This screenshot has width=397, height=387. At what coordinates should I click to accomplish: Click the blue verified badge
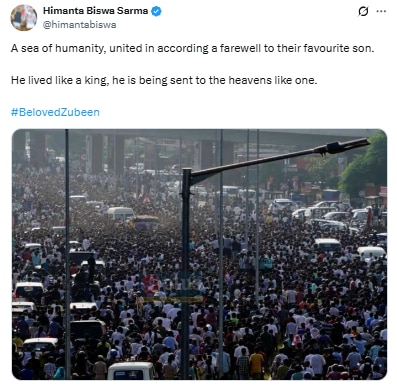point(156,11)
